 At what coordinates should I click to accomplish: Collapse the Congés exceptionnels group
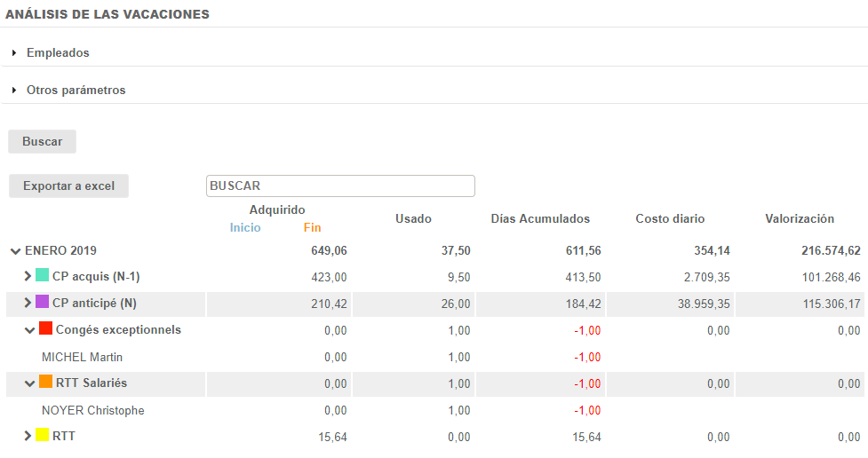click(x=29, y=330)
